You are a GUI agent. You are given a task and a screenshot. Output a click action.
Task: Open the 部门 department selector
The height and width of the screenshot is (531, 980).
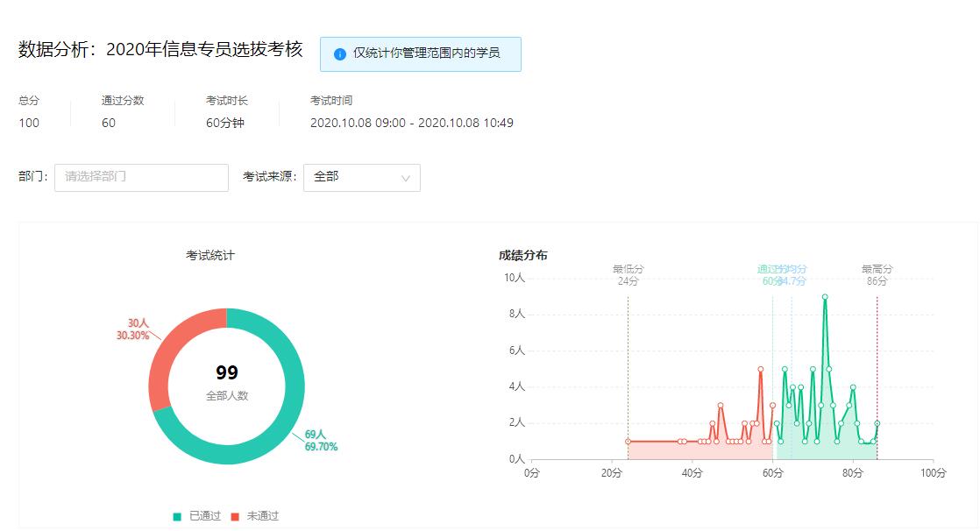(141, 178)
